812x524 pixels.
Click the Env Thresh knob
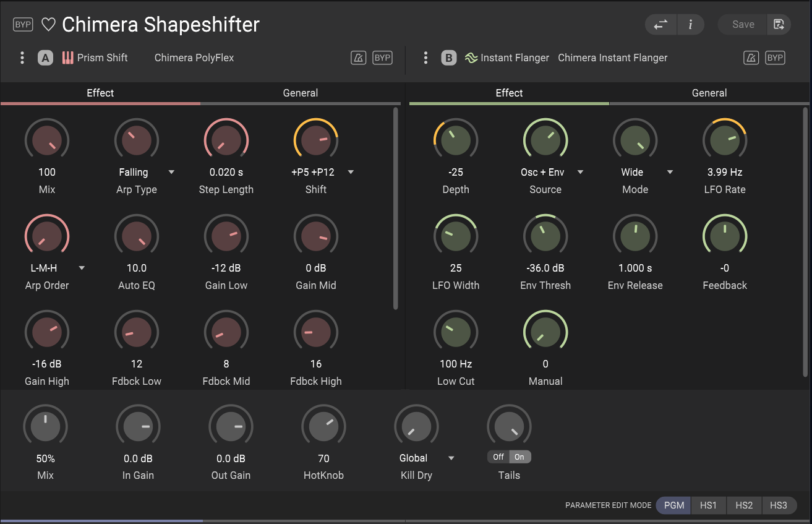click(x=545, y=236)
